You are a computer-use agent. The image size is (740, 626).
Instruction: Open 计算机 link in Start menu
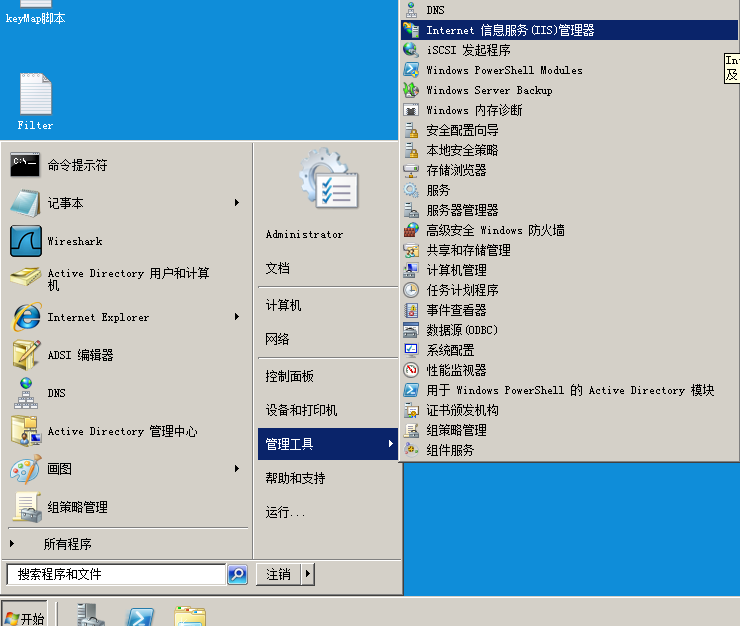pyautogui.click(x=283, y=305)
